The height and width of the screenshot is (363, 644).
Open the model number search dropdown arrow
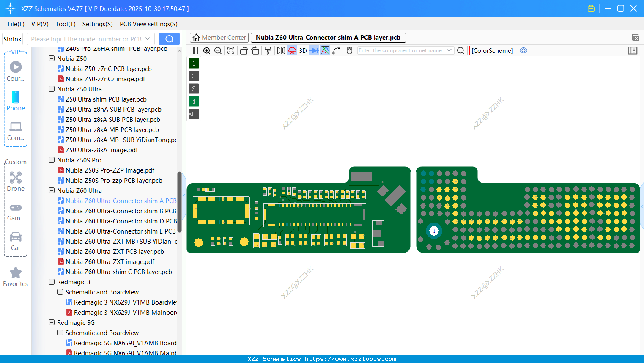coord(148,39)
